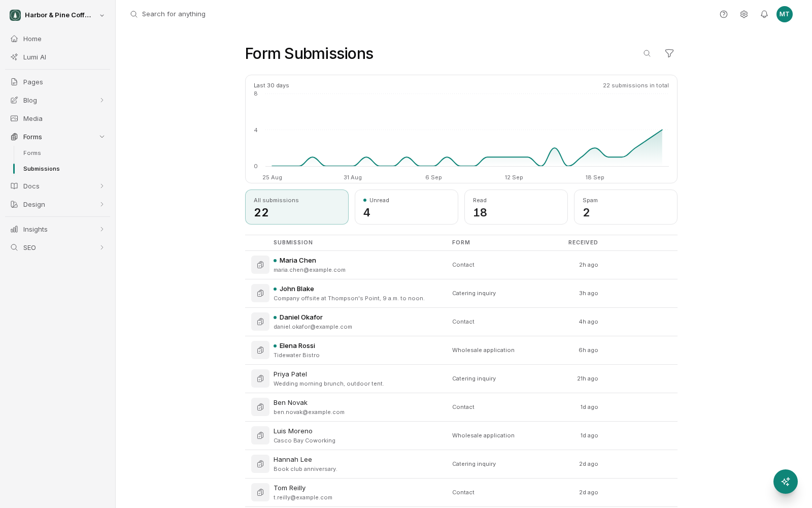Image resolution: width=812 pixels, height=508 pixels.
Task: Click the filter funnel icon
Action: coord(669,53)
